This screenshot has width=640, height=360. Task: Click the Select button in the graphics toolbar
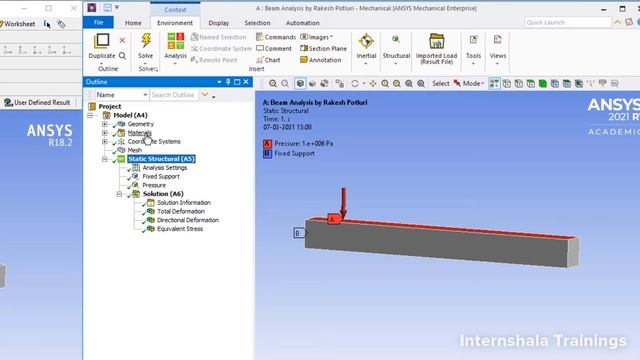[x=441, y=84]
